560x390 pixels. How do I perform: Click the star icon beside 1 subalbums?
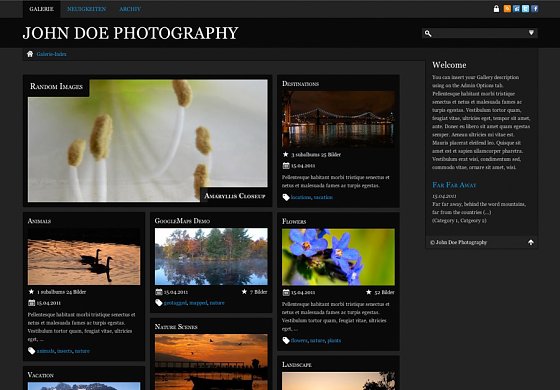[31, 292]
